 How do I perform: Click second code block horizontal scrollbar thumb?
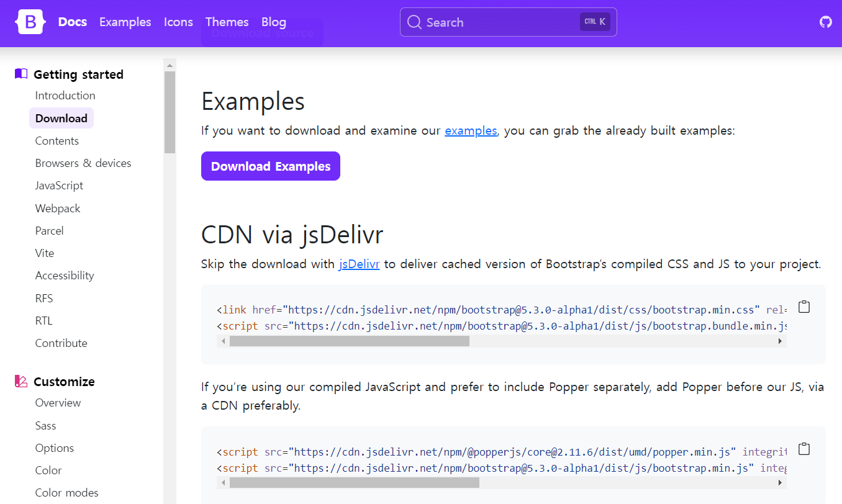355,482
